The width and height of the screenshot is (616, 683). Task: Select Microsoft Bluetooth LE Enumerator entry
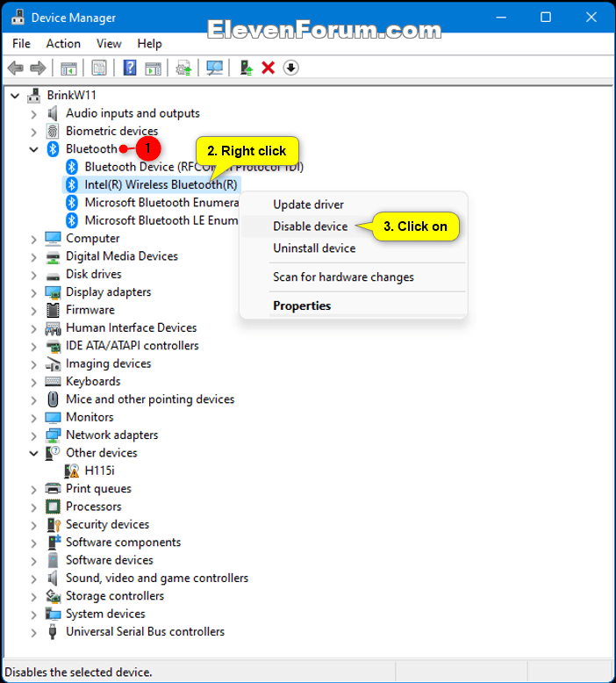tap(161, 220)
